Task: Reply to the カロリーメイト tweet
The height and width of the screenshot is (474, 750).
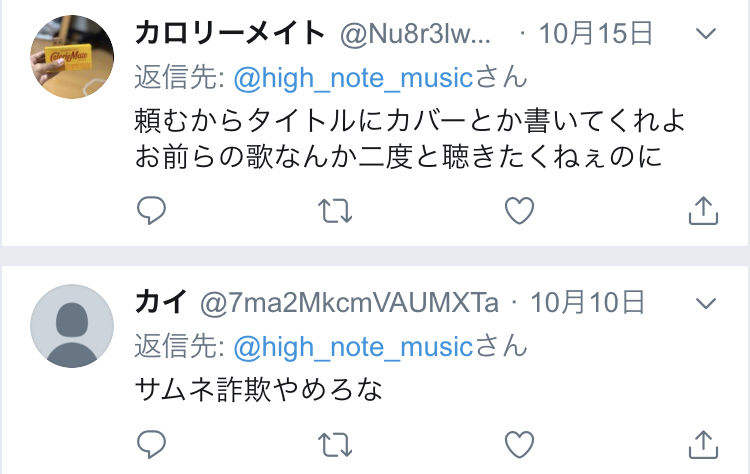Action: pos(151,210)
